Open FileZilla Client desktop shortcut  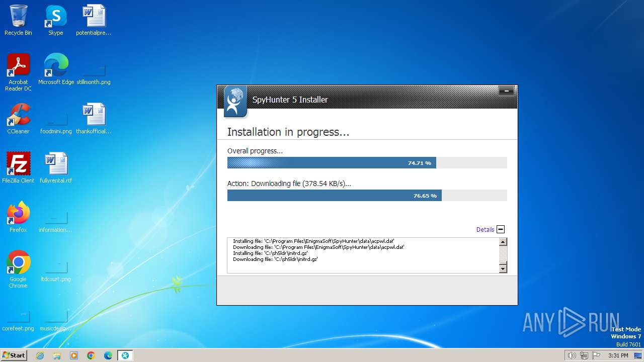pos(18,168)
